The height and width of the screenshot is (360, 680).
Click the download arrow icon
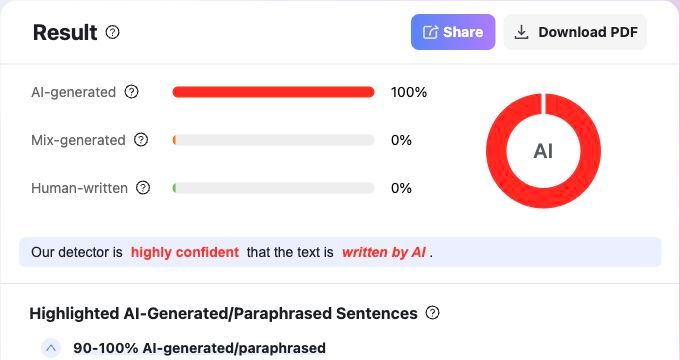pos(521,32)
